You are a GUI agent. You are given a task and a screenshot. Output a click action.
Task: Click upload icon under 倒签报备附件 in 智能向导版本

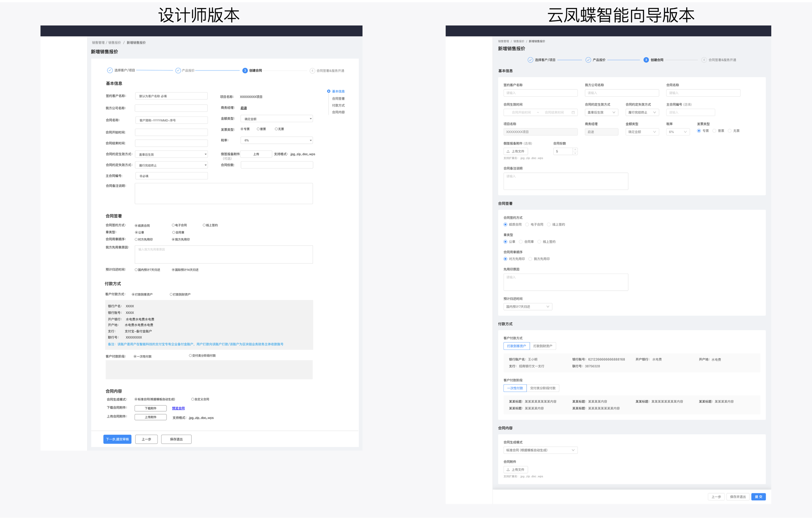(x=508, y=152)
